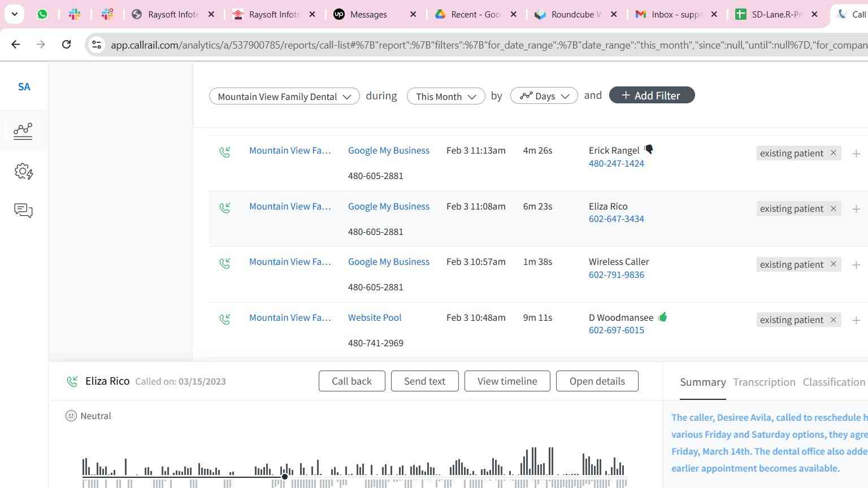The height and width of the screenshot is (488, 868).
Task: Open phone number 602-647-3434 link
Action: pos(616,219)
